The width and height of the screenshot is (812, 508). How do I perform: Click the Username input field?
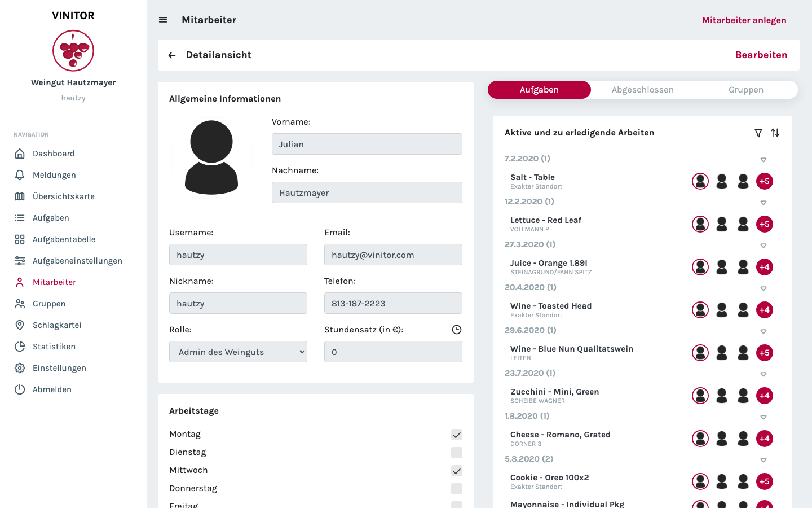click(238, 255)
